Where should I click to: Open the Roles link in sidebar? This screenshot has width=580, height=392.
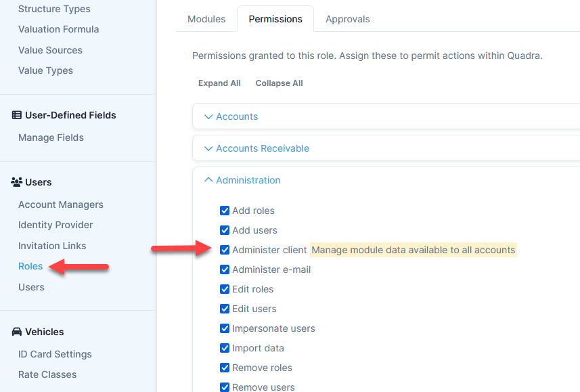[30, 266]
